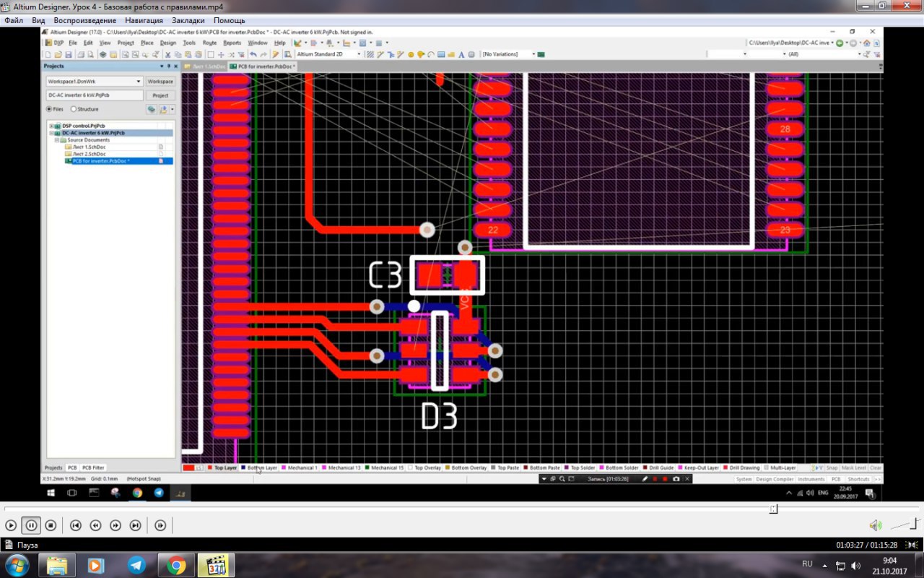924x578 pixels.
Task: Stop the video playback
Action: point(51,525)
